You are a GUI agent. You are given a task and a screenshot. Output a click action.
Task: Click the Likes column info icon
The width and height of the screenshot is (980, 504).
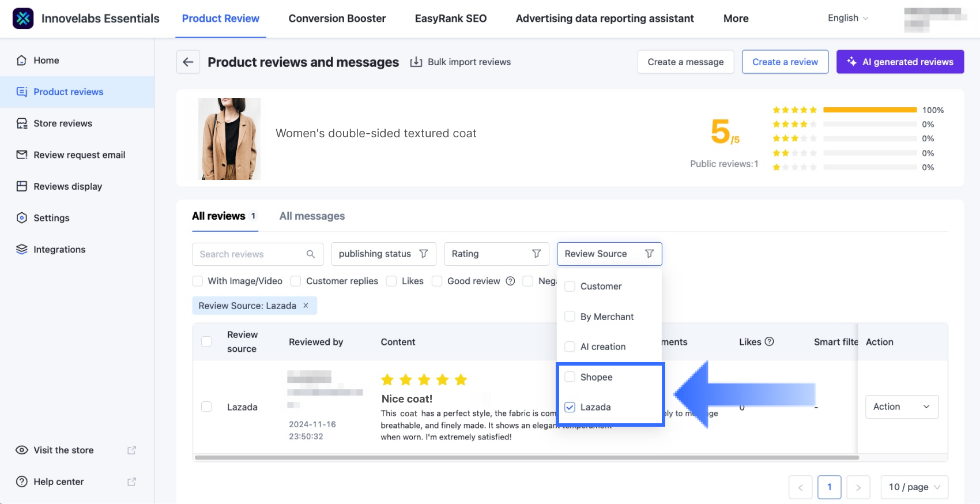(769, 342)
